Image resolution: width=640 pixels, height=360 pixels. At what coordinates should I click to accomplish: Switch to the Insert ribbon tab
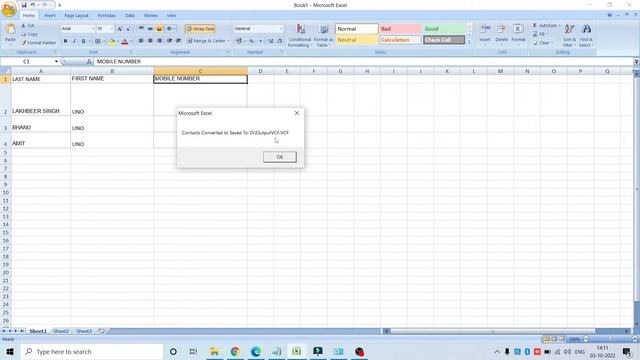pyautogui.click(x=50, y=16)
